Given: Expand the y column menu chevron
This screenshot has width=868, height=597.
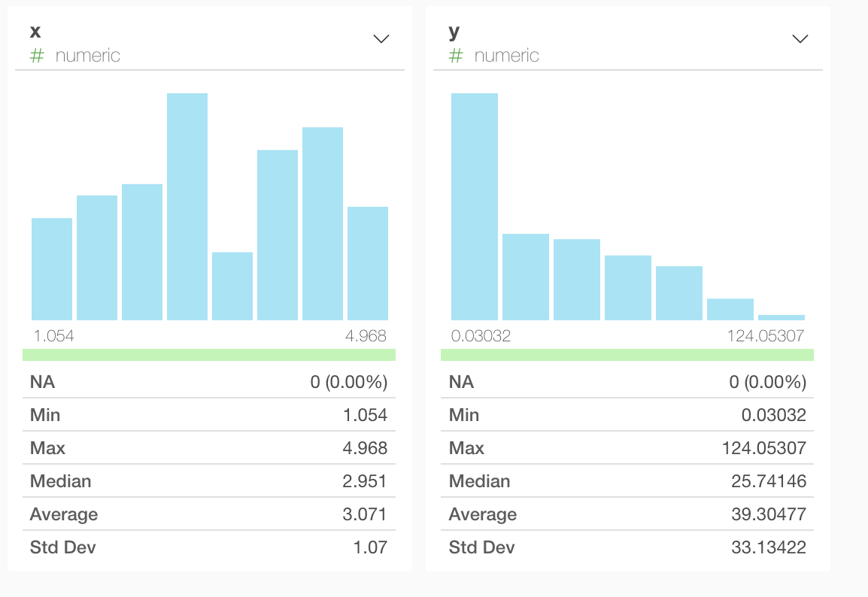Looking at the screenshot, I should [800, 39].
